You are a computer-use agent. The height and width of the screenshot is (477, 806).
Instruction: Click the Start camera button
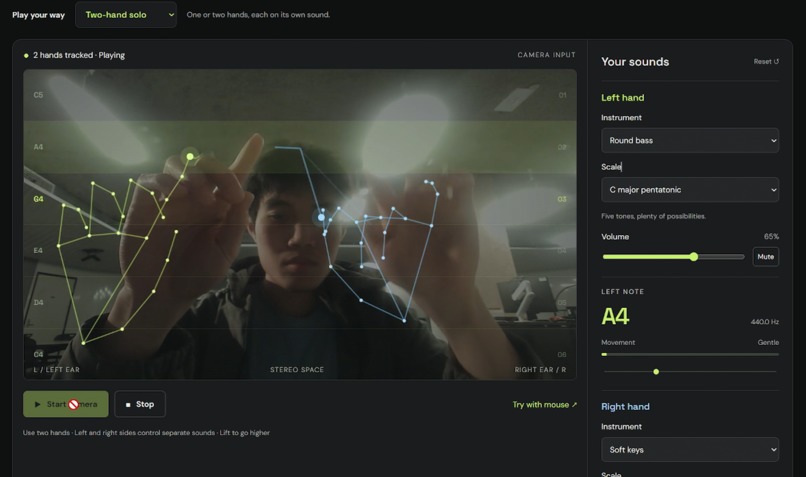(66, 404)
